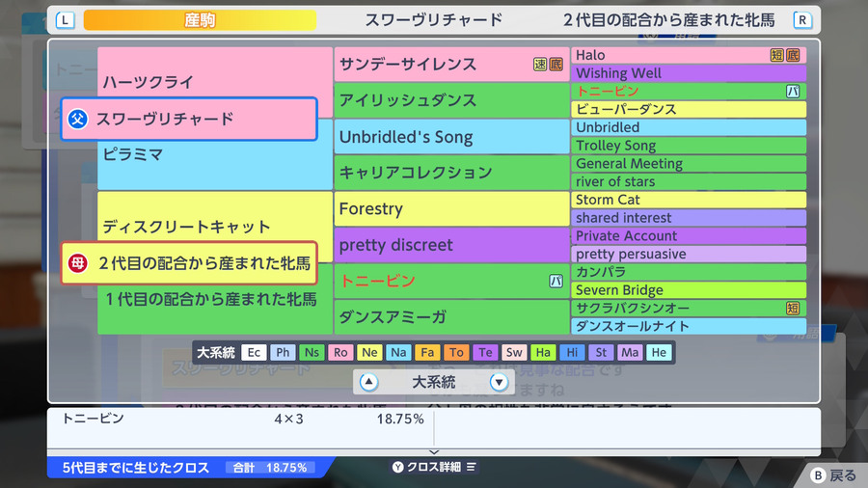Click 短 badge on サクラバクシンオー
Viewport: 868px width, 488px height.
tap(793, 309)
